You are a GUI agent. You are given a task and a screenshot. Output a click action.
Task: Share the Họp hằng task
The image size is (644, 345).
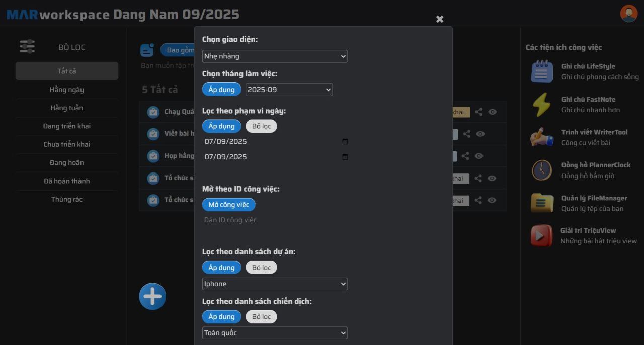pyautogui.click(x=465, y=156)
